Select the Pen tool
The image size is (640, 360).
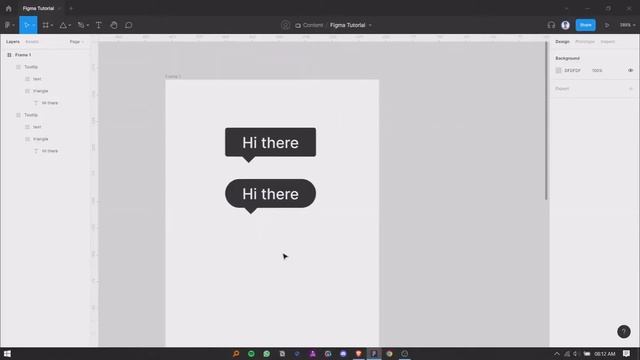pyautogui.click(x=81, y=25)
